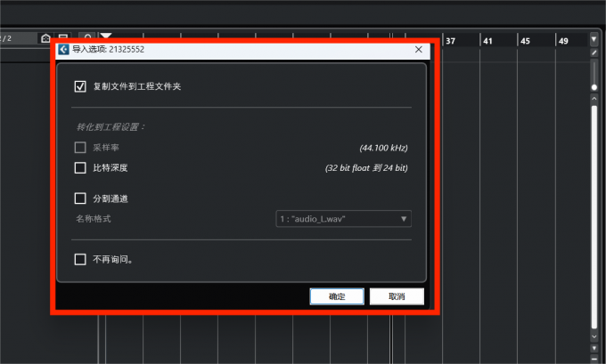Uncheck 复制文件到工程文件夹 checkbox
606x364 pixels.
coord(80,86)
